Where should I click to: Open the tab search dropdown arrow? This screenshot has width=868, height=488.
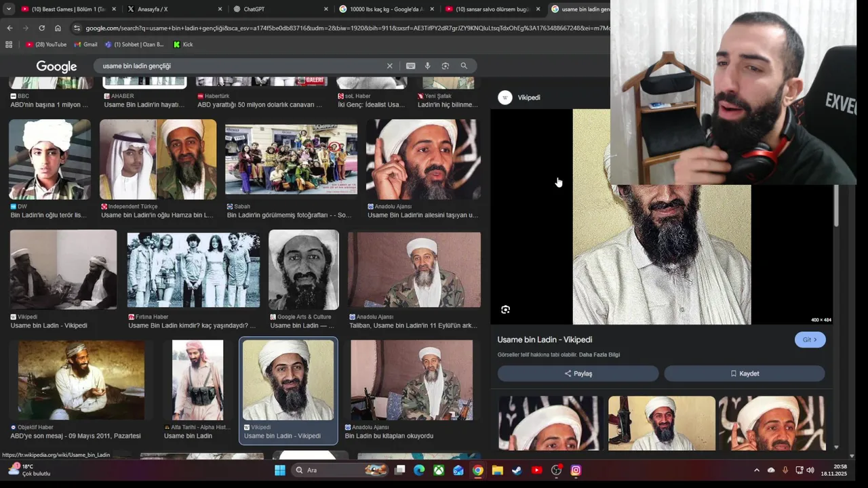pyautogui.click(x=9, y=9)
